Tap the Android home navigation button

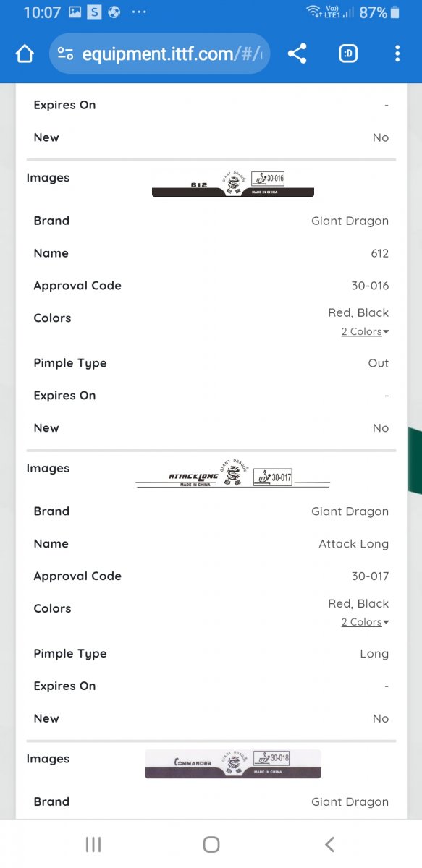[211, 844]
